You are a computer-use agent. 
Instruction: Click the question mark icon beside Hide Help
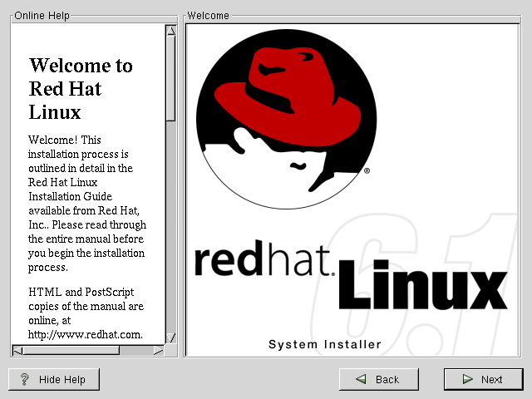(x=25, y=379)
